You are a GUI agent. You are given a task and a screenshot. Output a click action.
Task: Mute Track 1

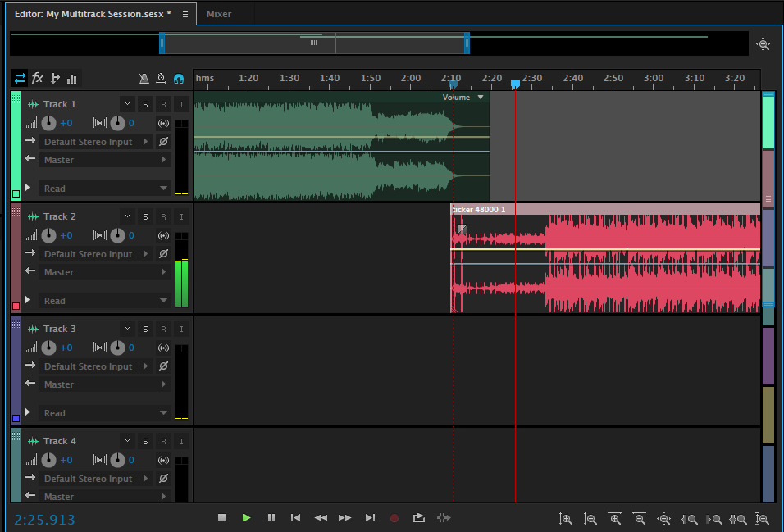coord(127,104)
